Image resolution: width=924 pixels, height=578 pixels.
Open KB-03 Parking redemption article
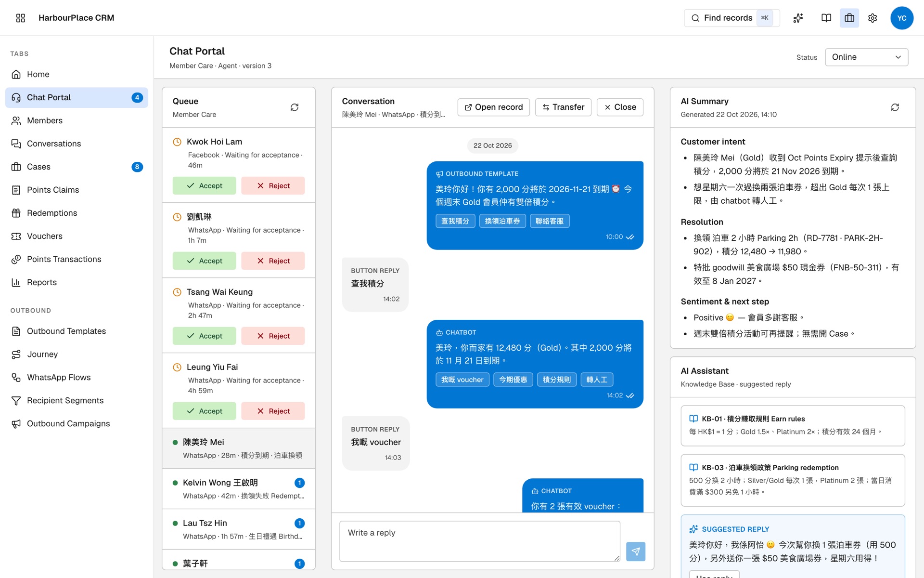[793, 480]
